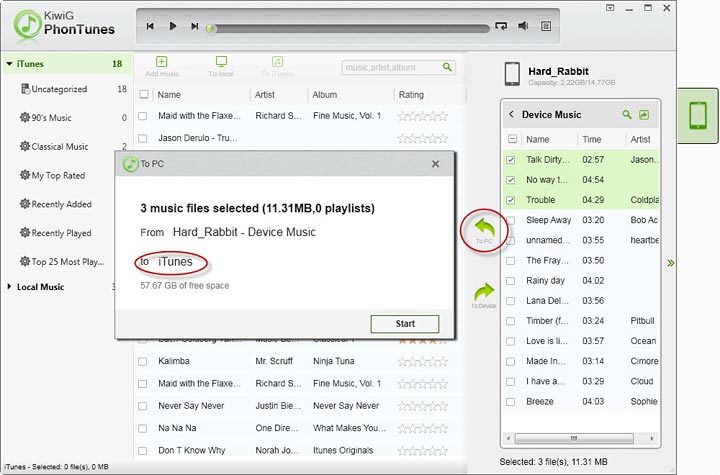Click the green phone side tab
Image resolution: width=720 pixels, height=475 pixels.
click(x=698, y=116)
